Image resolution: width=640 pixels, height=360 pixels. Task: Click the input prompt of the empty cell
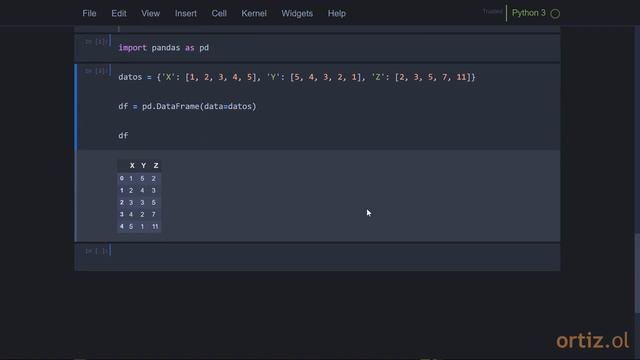96,251
